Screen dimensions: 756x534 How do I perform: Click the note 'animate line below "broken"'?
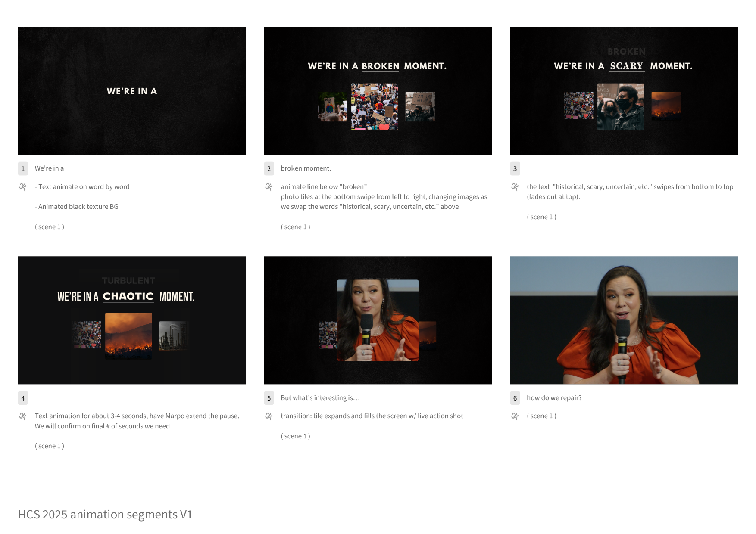coord(324,187)
